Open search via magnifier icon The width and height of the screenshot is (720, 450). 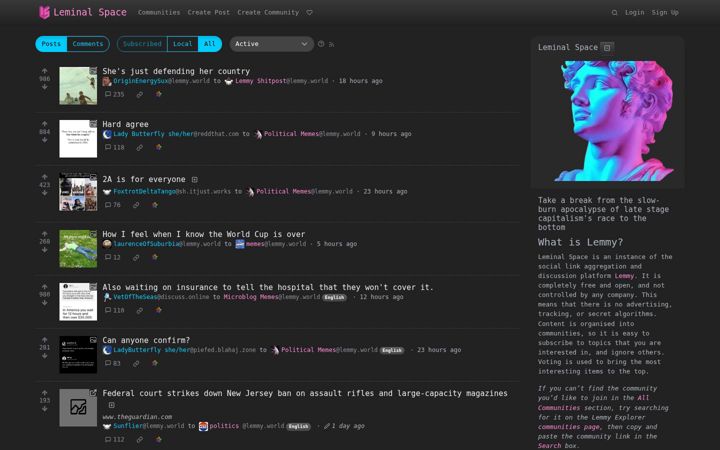tap(614, 13)
